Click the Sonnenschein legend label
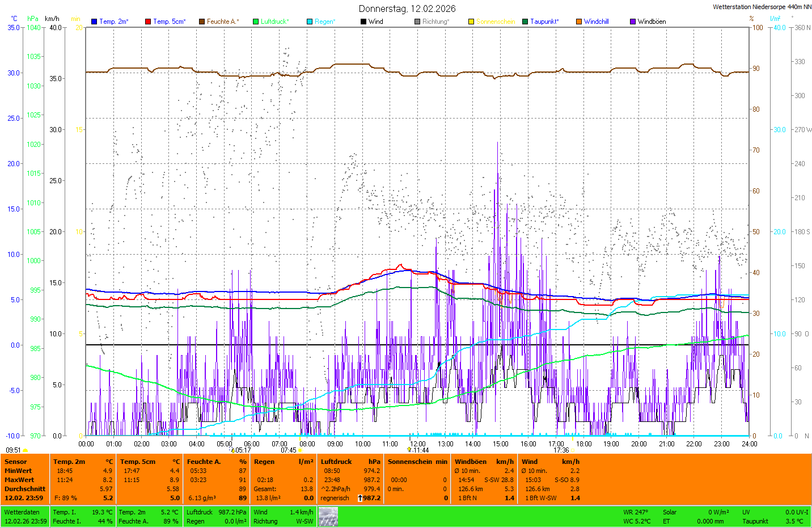The width and height of the screenshot is (812, 528). [x=495, y=22]
